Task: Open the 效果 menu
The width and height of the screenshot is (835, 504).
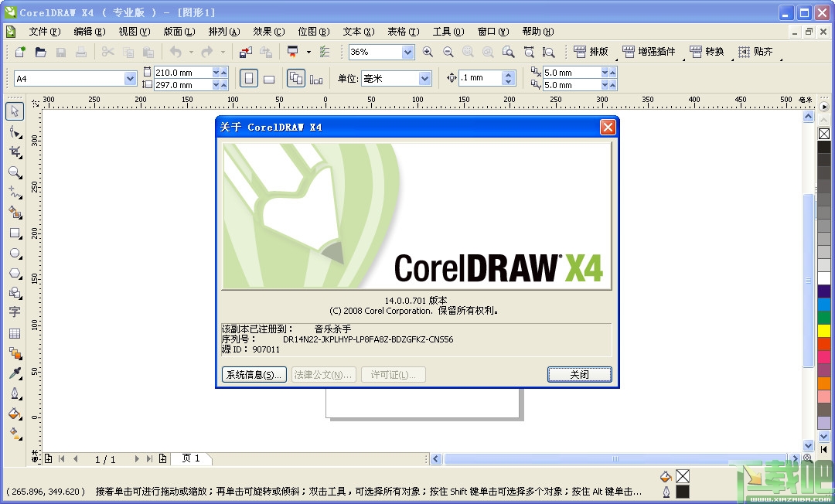Action: pos(269,32)
